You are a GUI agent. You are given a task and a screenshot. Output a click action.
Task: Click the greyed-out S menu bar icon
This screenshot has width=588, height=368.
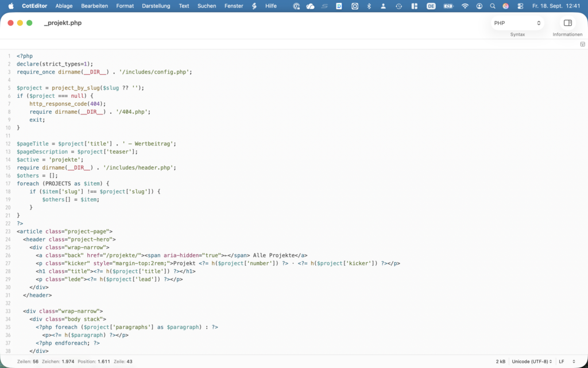point(325,6)
